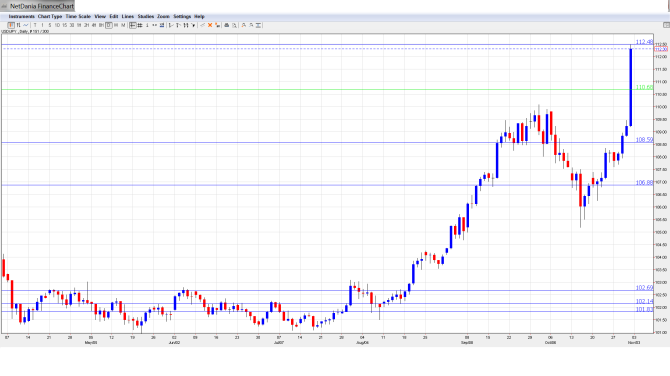This screenshot has height=376, width=670.
Task: Open the View menu
Action: pyautogui.click(x=100, y=16)
